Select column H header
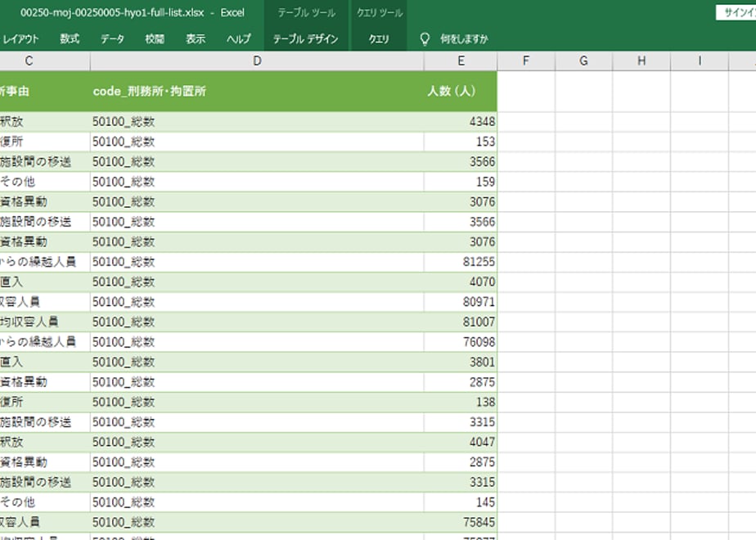The width and height of the screenshot is (756, 540). [x=641, y=61]
